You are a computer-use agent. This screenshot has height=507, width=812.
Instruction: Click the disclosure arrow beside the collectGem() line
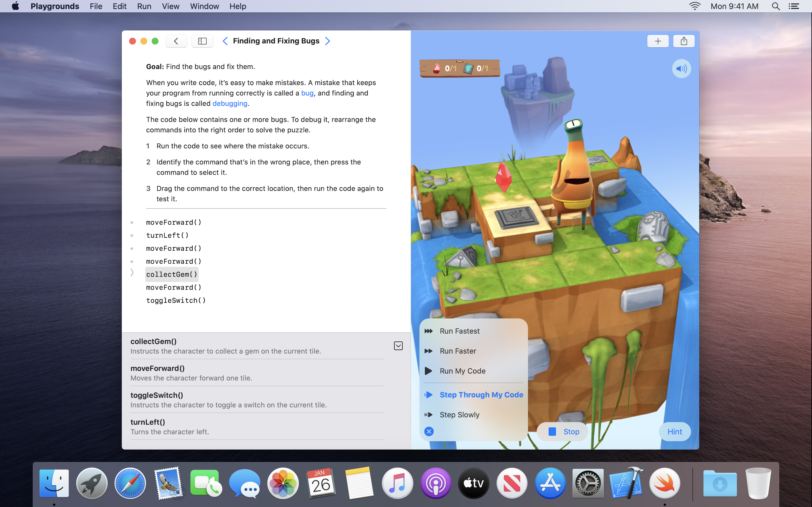133,272
